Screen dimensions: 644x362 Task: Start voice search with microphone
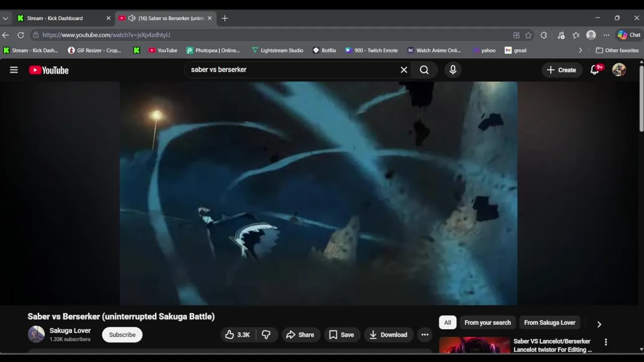click(453, 70)
